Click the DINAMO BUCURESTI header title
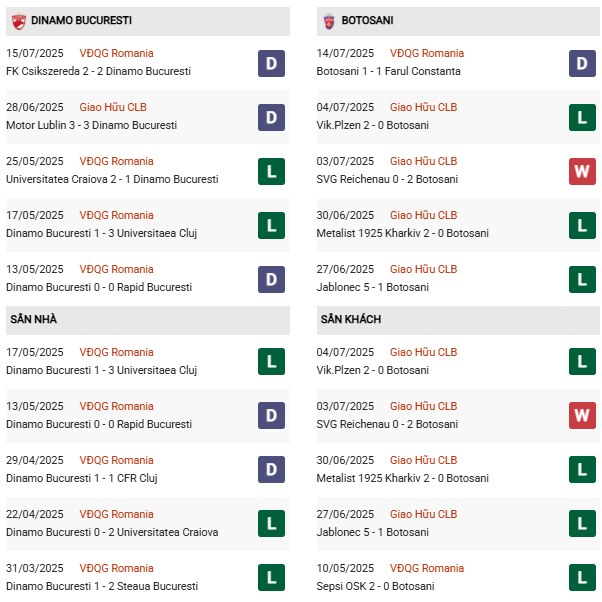 point(81,20)
